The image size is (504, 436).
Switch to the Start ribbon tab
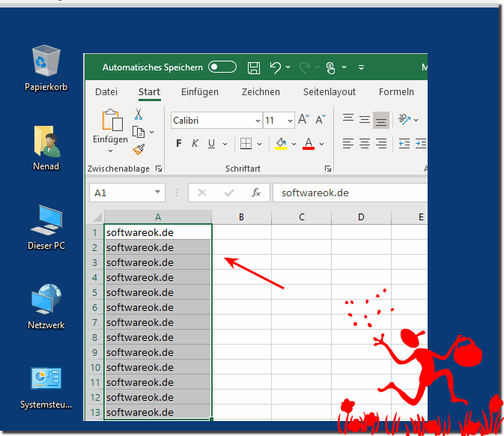point(149,92)
